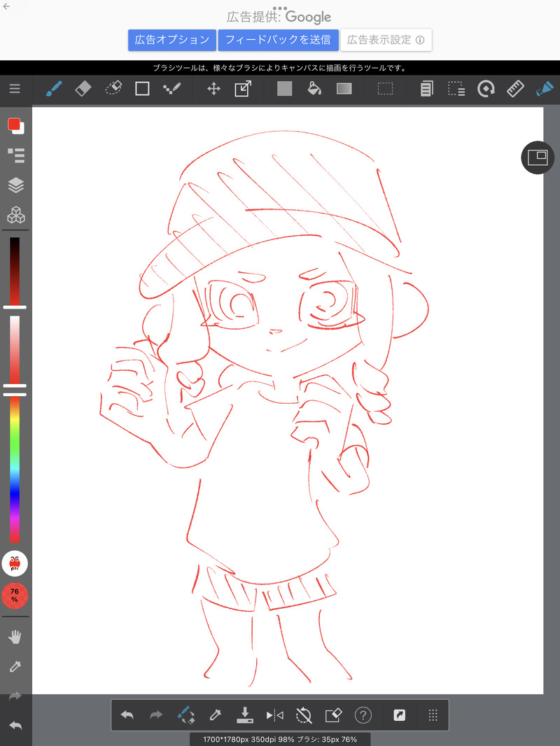Click the dotted grid handle icon
Image resolution: width=560 pixels, height=746 pixels.
pyautogui.click(x=433, y=715)
